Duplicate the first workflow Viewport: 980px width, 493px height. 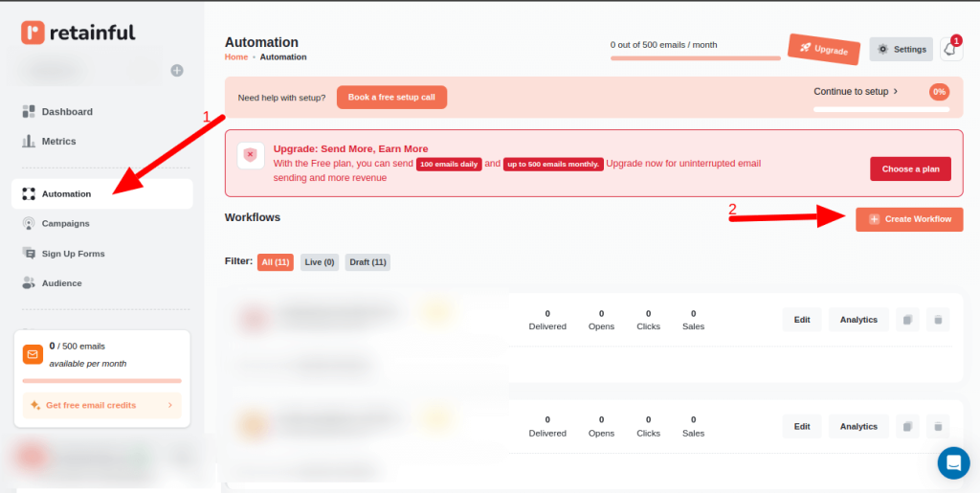point(907,320)
